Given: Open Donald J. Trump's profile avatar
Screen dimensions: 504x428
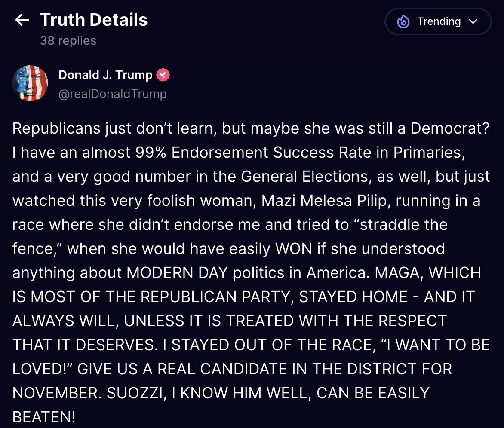Looking at the screenshot, I should coord(30,83).
